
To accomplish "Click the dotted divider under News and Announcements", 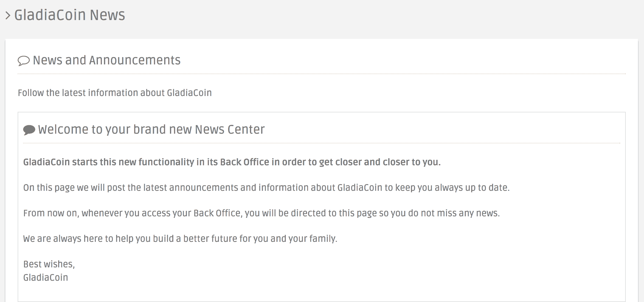I will [322, 74].
